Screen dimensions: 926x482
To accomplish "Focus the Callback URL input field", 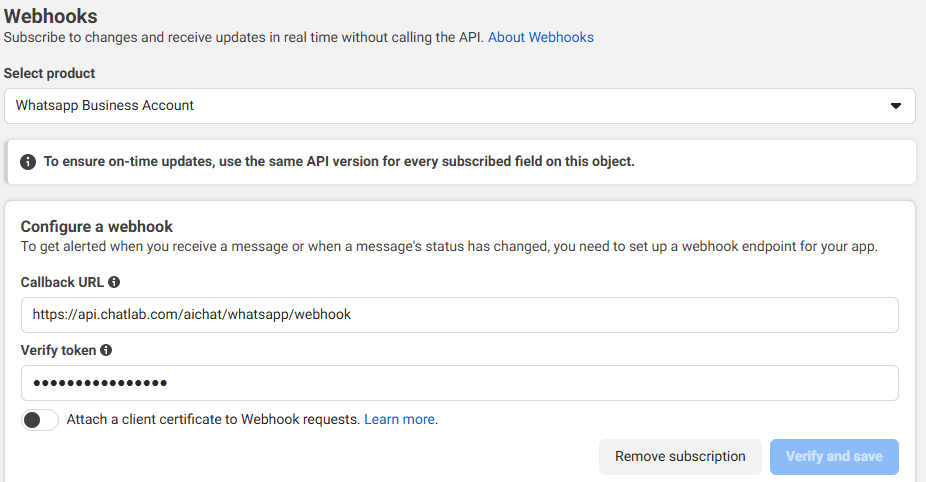I will point(459,314).
